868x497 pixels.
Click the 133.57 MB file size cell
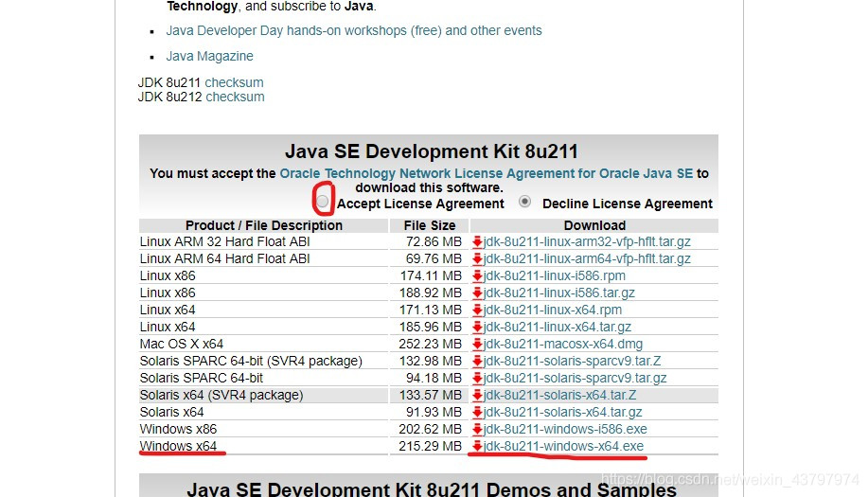click(430, 395)
